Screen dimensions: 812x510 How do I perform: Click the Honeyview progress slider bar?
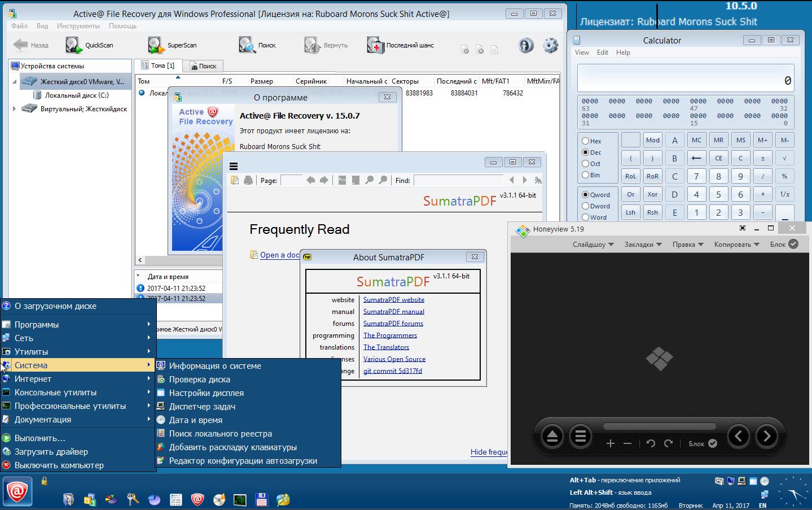tap(659, 426)
